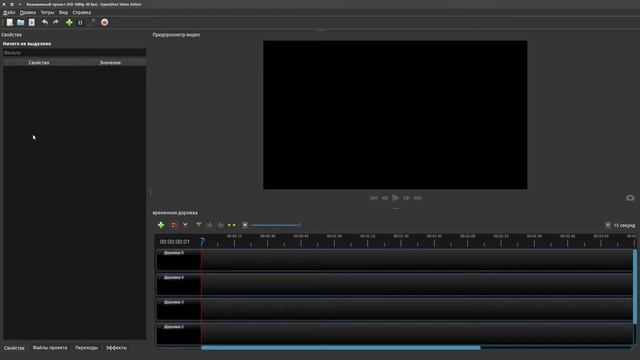Fast forward the video preview

coord(407,198)
